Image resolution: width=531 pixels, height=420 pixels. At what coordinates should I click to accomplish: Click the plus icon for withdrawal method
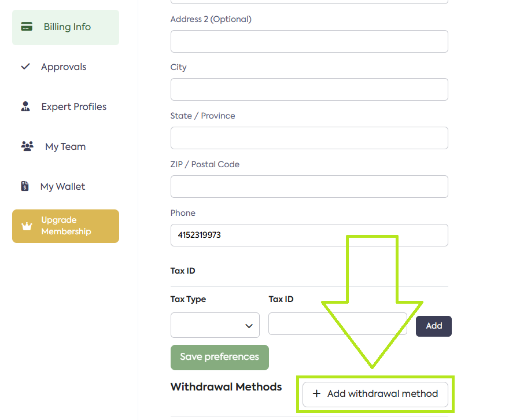[316, 394]
